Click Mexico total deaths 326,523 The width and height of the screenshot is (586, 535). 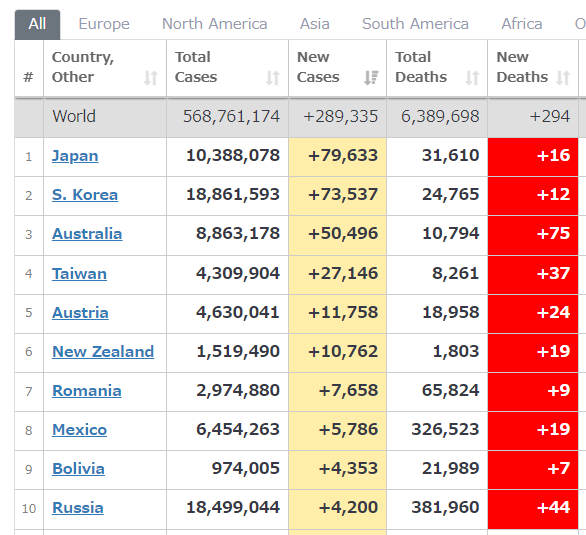(445, 429)
